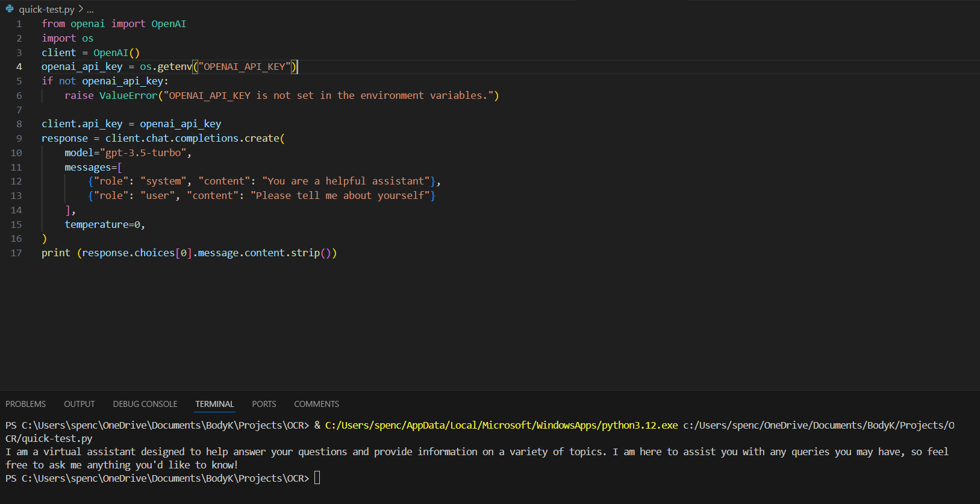Click "You are a helpful assistant" string
Screen dimensions: 980x504
pyautogui.click(x=346, y=181)
